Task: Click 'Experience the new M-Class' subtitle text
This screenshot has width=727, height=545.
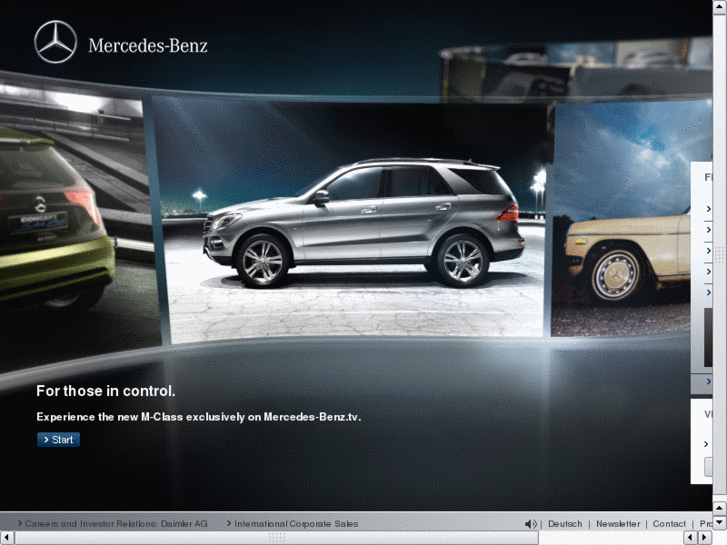Action: pos(198,417)
